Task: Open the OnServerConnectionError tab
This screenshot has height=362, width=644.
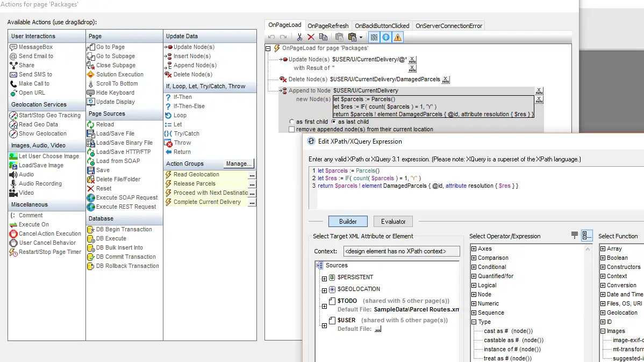Action: [x=448, y=26]
